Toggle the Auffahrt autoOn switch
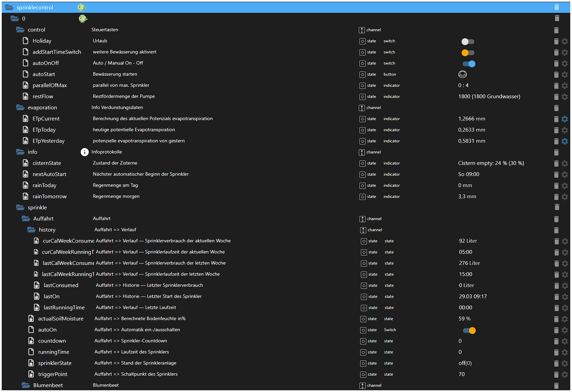The height and width of the screenshot is (392, 572). click(x=469, y=331)
